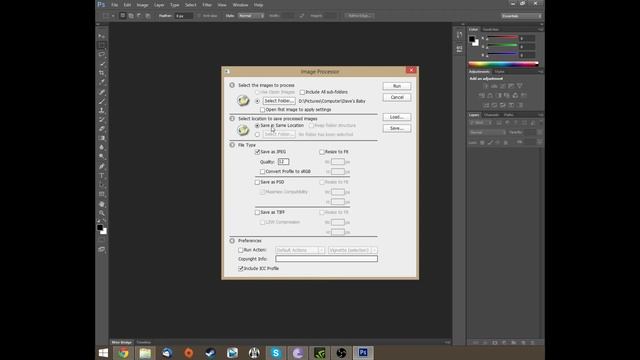The width and height of the screenshot is (640, 360).
Task: Open the History panel icon
Action: [x=460, y=35]
